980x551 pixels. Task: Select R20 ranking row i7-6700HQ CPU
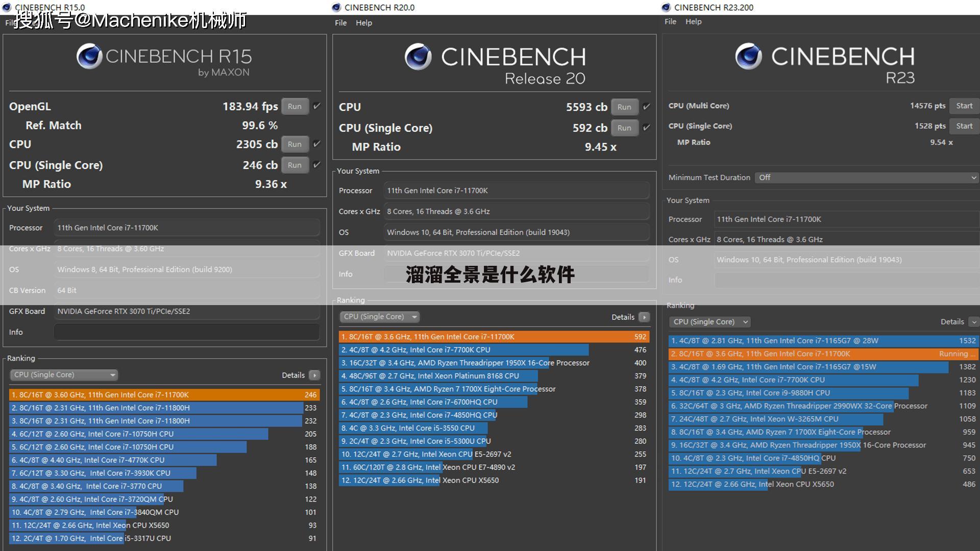tap(494, 402)
